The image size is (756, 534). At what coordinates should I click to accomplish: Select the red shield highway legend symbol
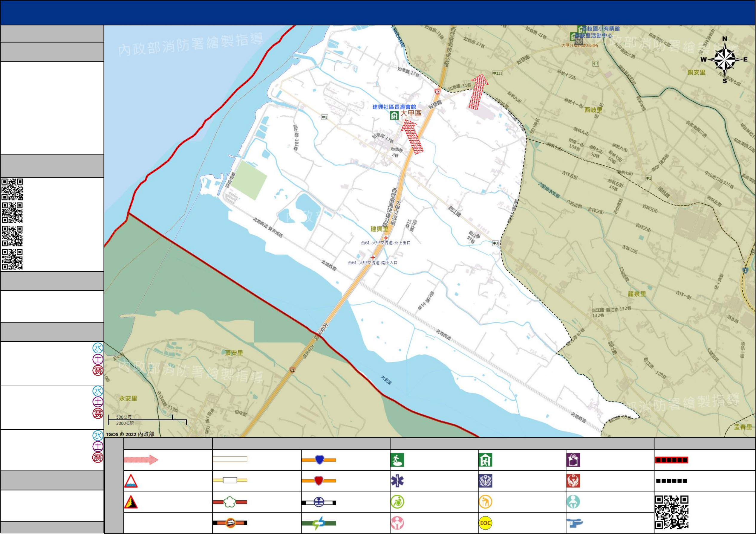click(319, 481)
